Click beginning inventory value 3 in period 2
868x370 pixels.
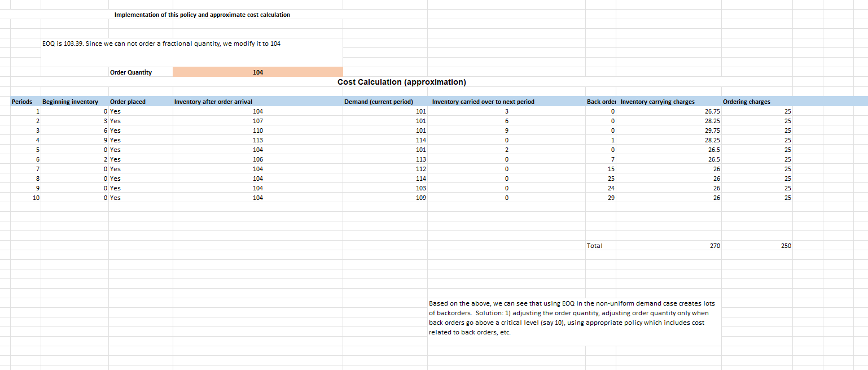[x=74, y=121]
